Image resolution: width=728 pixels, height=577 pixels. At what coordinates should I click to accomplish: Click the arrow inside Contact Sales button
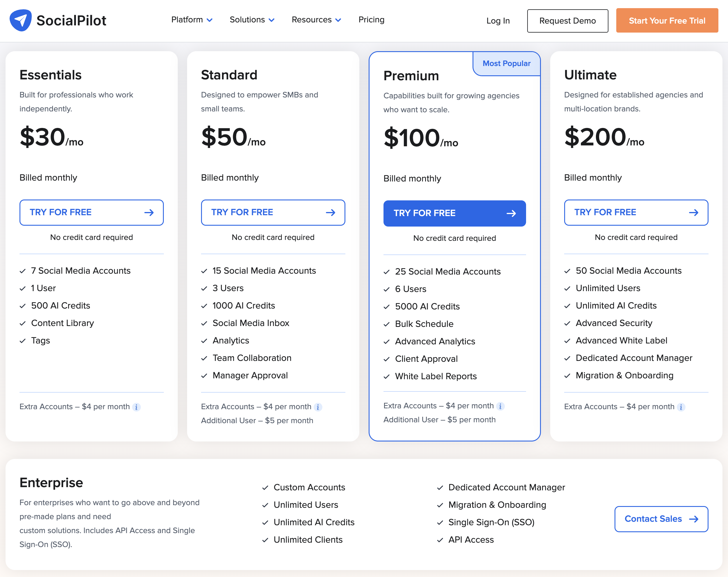(x=694, y=519)
